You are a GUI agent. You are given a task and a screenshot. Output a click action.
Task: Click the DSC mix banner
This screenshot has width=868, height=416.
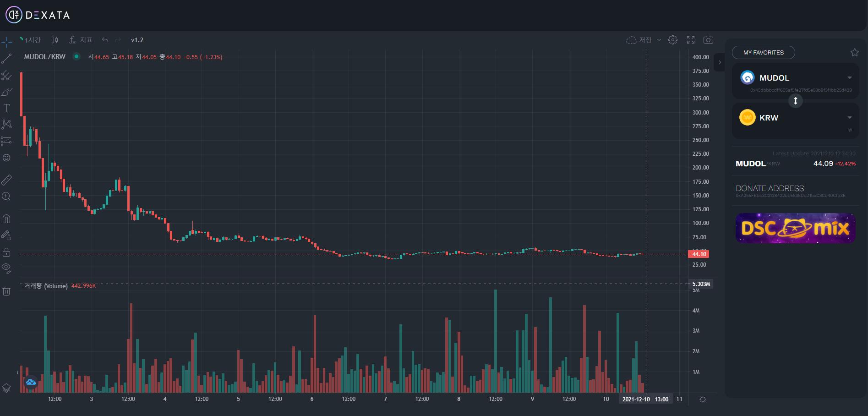point(795,228)
